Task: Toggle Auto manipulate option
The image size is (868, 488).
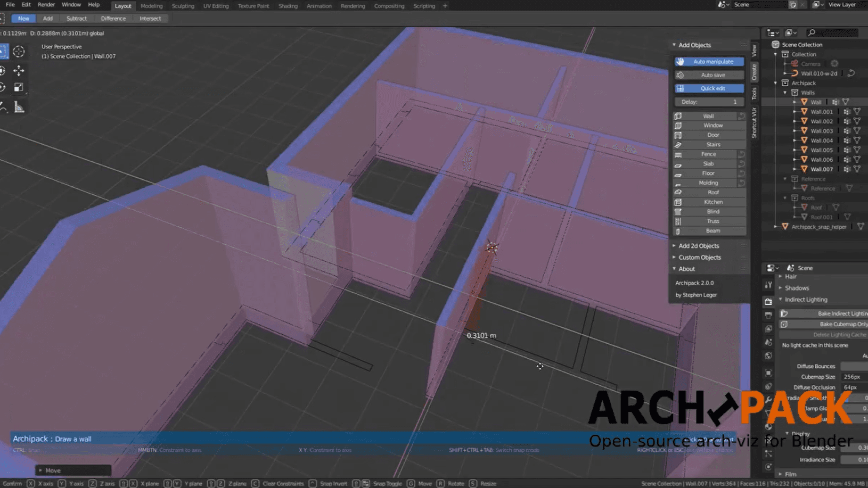Action: click(x=709, y=62)
